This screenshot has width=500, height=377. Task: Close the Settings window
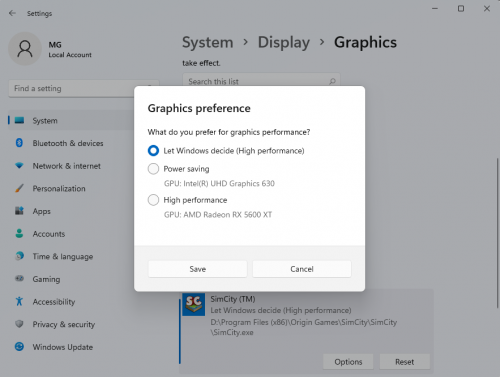tap(487, 9)
